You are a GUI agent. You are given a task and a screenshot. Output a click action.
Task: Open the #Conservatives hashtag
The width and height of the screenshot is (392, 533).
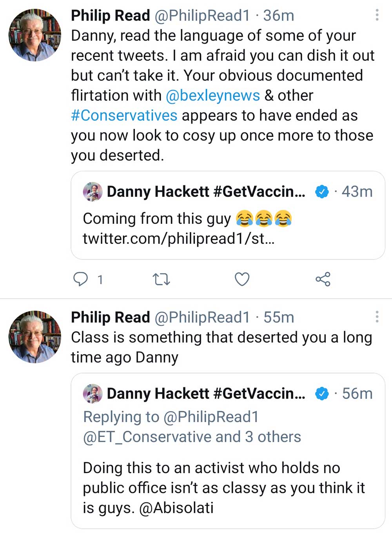(124, 115)
